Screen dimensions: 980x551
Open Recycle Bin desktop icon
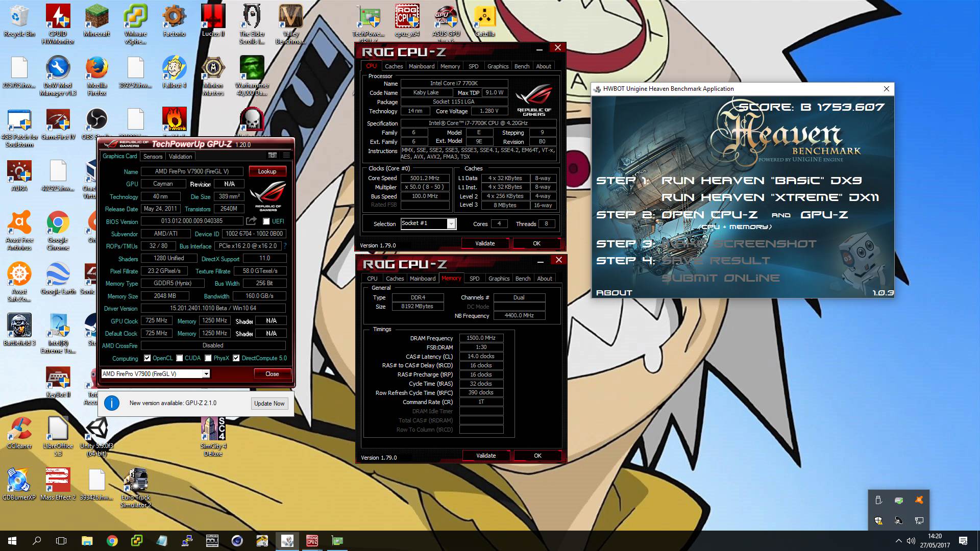pos(19,21)
